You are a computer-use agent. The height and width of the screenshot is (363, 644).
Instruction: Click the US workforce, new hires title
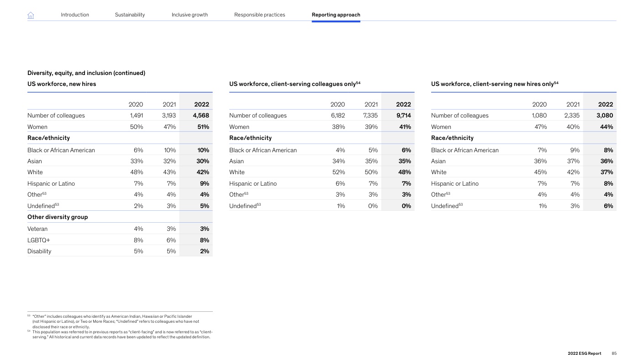click(x=62, y=84)
